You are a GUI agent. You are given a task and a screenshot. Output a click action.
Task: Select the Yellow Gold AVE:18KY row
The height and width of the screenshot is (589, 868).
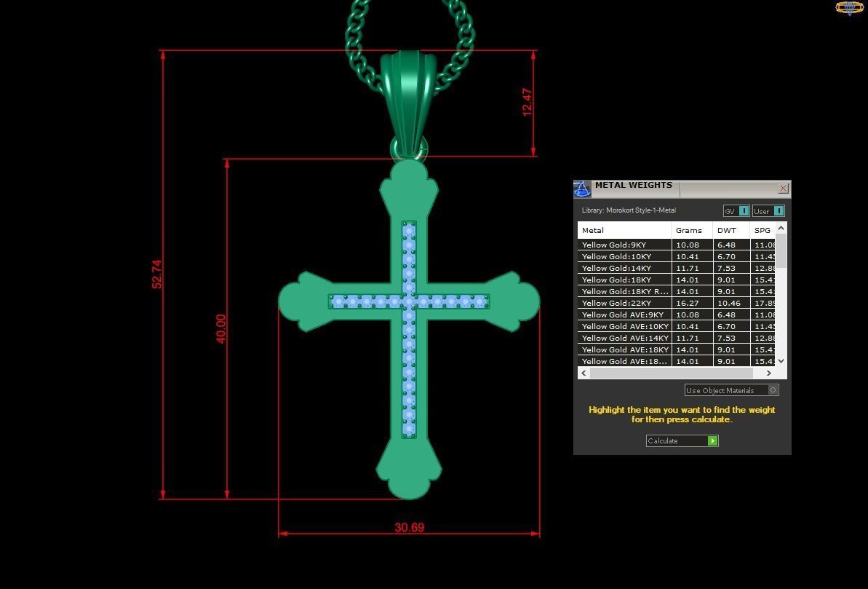(677, 349)
